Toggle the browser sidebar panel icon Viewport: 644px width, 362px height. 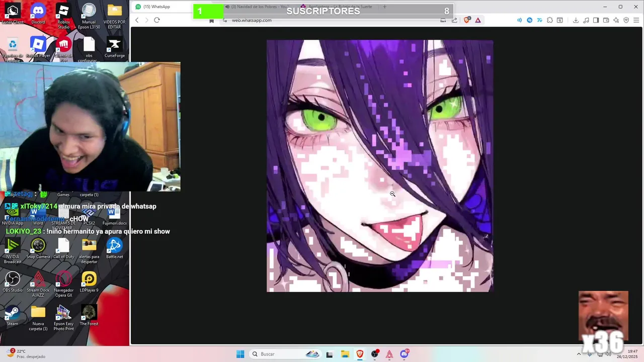(x=596, y=20)
